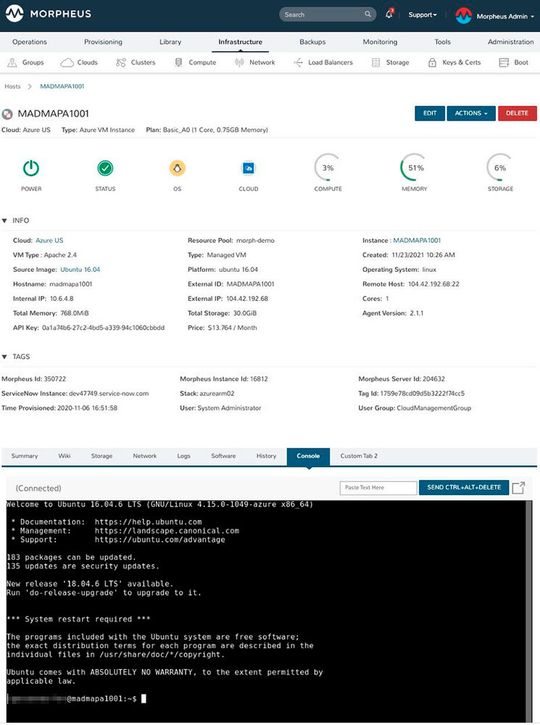Screen dimensions: 540x725
Task: Click the Storage 6% usage gauge
Action: 500,168
